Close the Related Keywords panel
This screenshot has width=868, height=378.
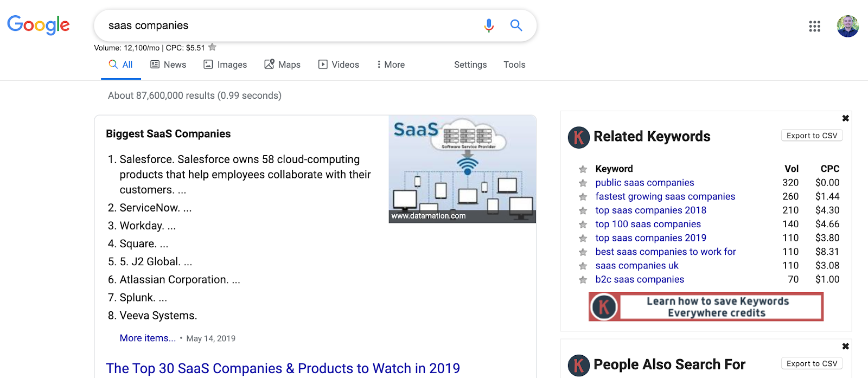[x=845, y=118]
